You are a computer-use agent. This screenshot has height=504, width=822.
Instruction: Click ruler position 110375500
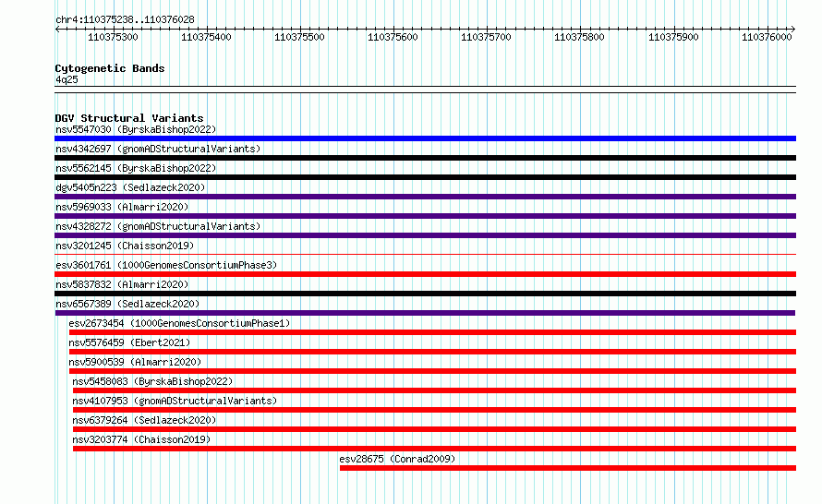point(300,37)
